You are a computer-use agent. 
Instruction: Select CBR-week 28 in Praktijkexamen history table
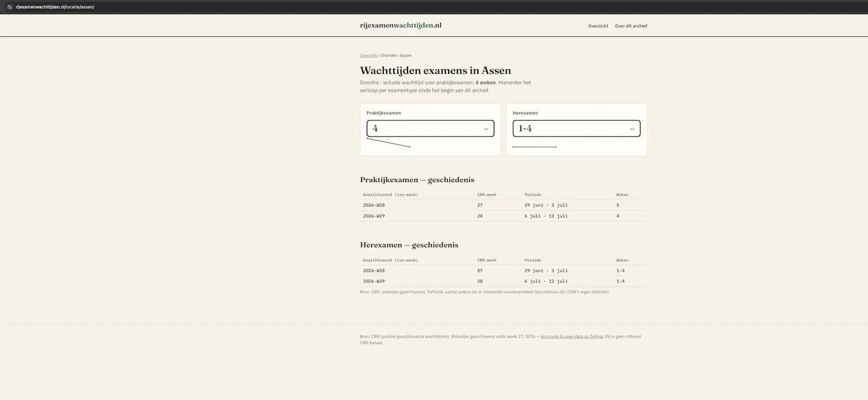click(480, 216)
